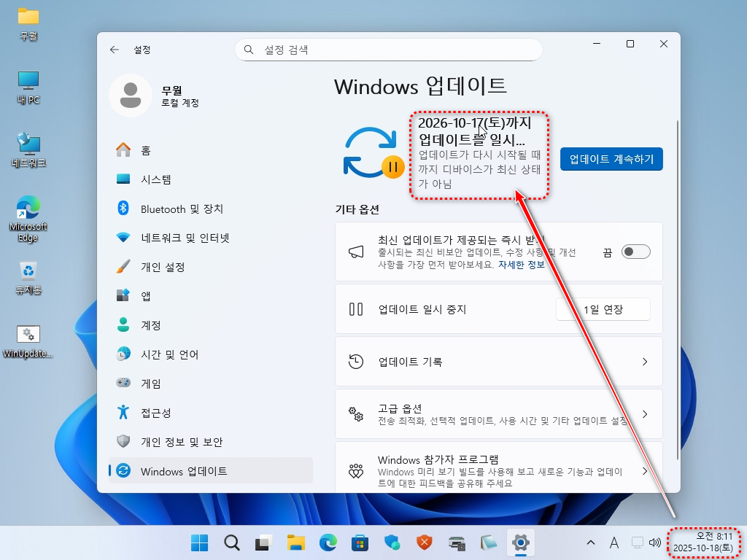The height and width of the screenshot is (560, 747).
Task: Select the 휴지통 recycle bin icon
Action: (28, 278)
